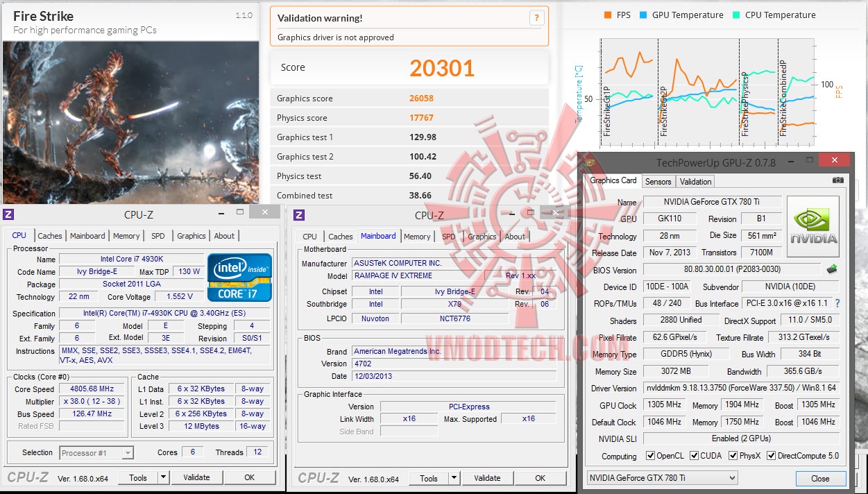Switch to CPU tab in the Mainboard CPU-Z window
Image resolution: width=868 pixels, height=494 pixels.
tap(310, 237)
